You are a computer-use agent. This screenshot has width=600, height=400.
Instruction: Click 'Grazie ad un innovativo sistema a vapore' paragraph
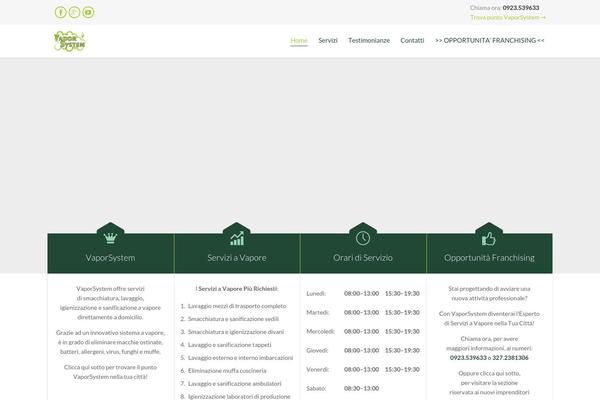pyautogui.click(x=110, y=342)
